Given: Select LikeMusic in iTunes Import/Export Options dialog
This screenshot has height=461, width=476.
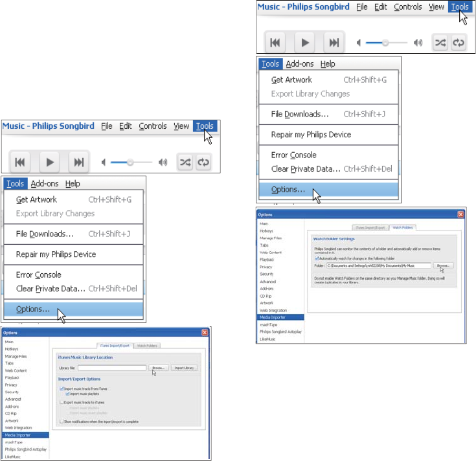Looking at the screenshot, I should pyautogui.click(x=13, y=456).
